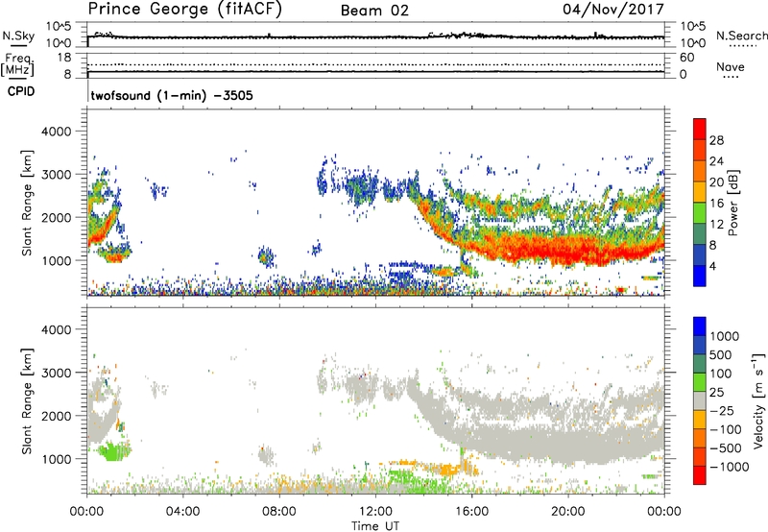Select the 'Power [dB]' colorbar title
768x532 pixels.
point(732,203)
